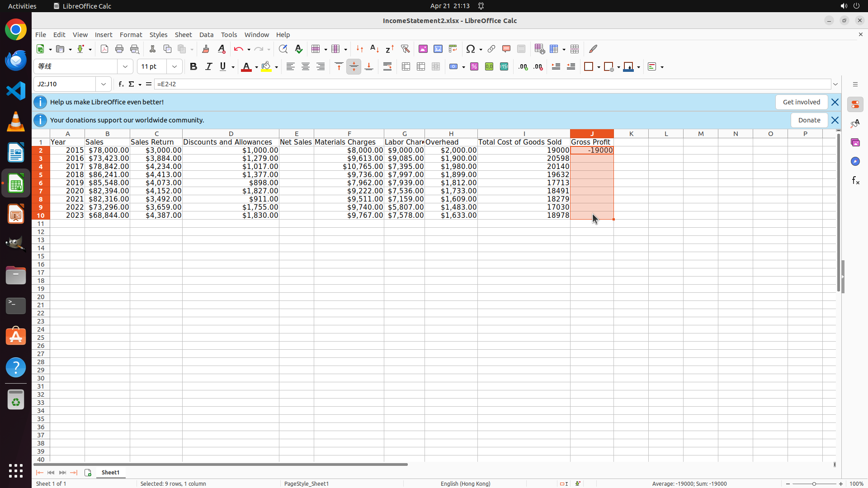This screenshot has height=488, width=868.
Task: Click the Donate button
Action: click(809, 120)
